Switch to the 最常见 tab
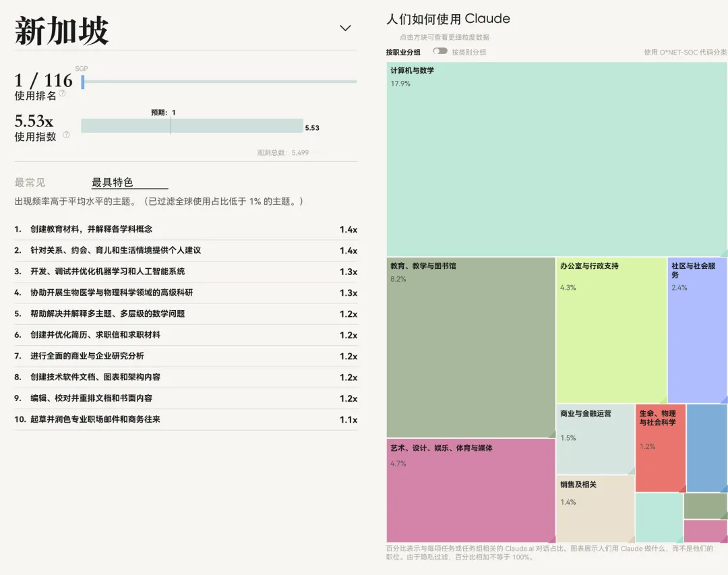728x575 pixels. coord(30,183)
